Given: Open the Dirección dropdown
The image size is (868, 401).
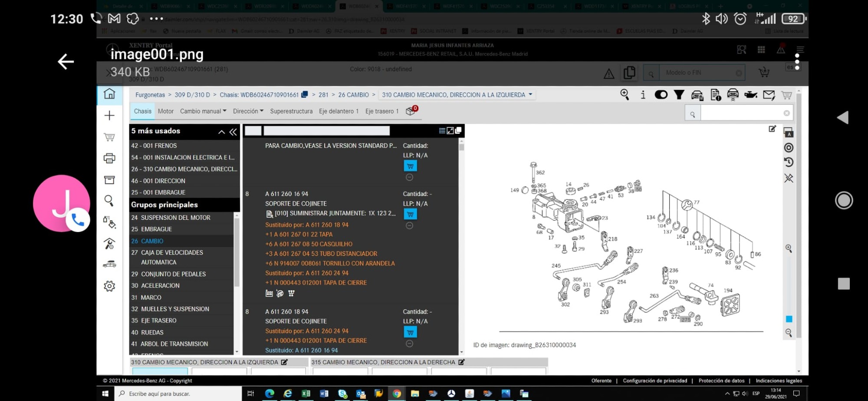Looking at the screenshot, I should coord(248,111).
